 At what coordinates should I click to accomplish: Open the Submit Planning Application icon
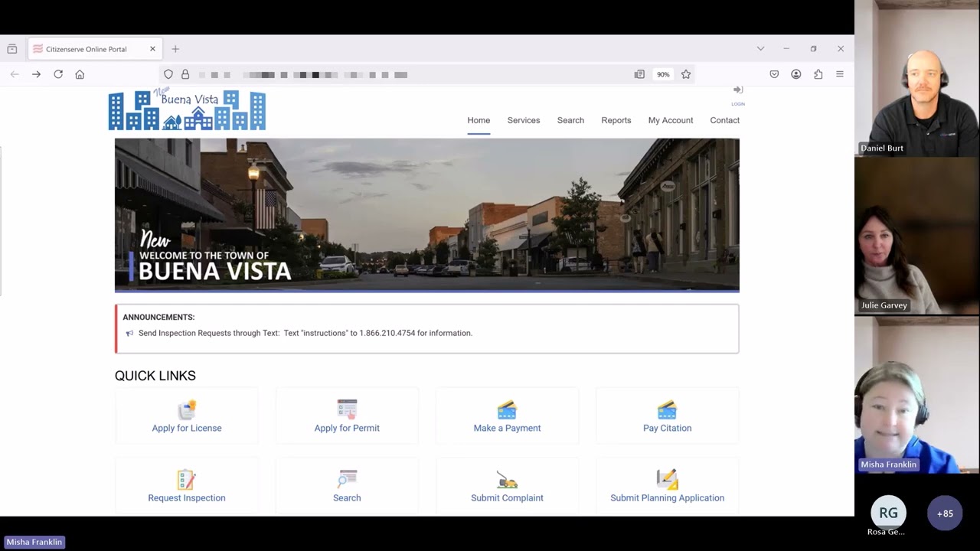[x=667, y=479]
